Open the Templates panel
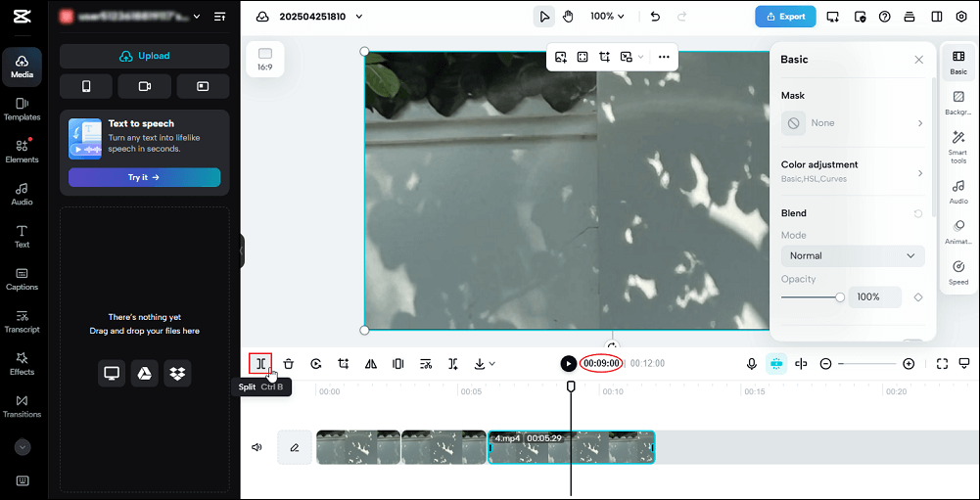980x500 pixels. (x=22, y=109)
